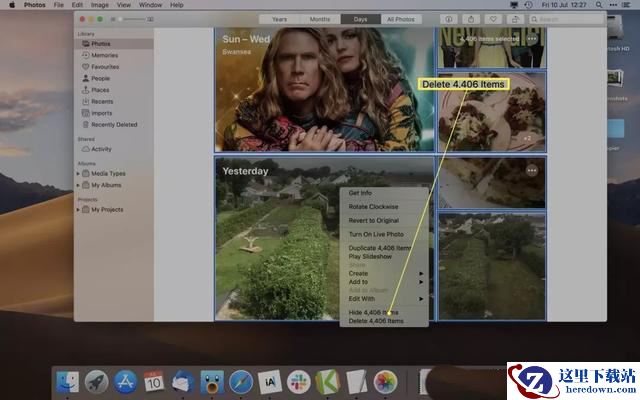Image resolution: width=640 pixels, height=400 pixels.
Task: Click the large zoom-in icon beside slider
Action: [151, 19]
